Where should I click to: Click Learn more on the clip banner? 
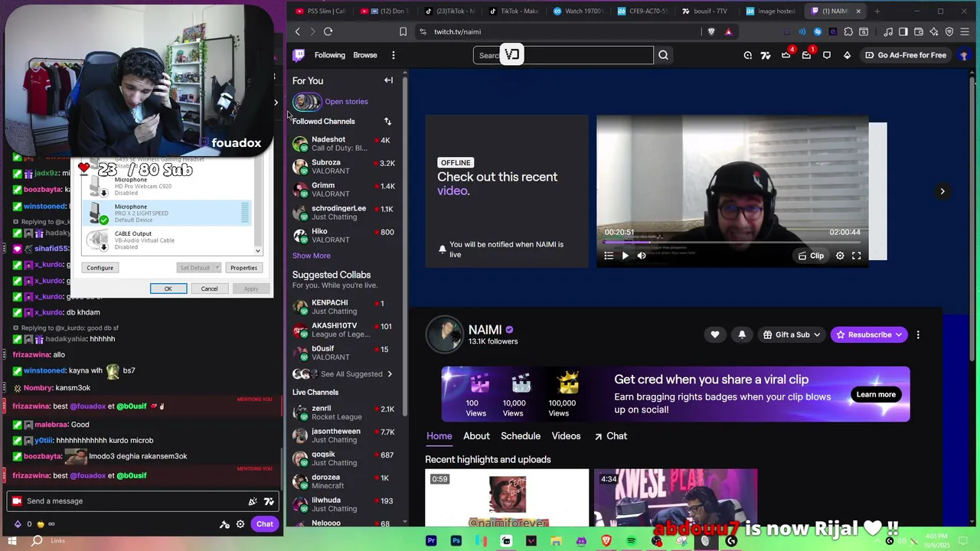tap(876, 395)
